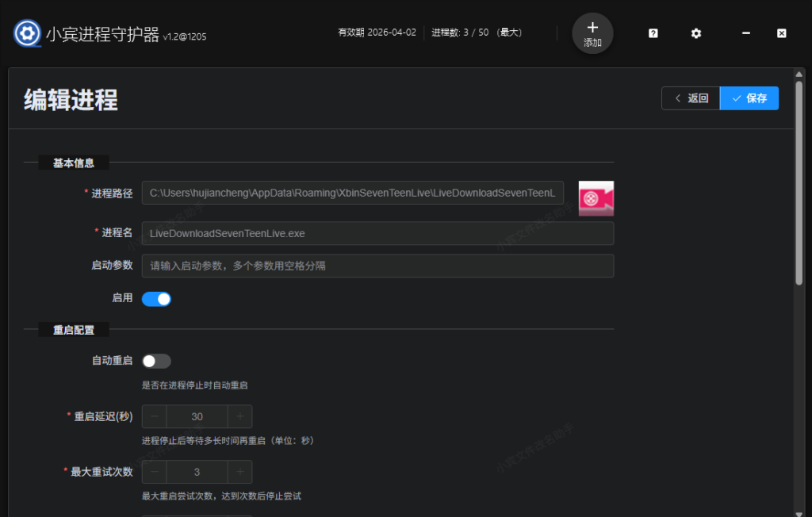Open settings via the gear icon
The height and width of the screenshot is (517, 812).
click(x=695, y=33)
